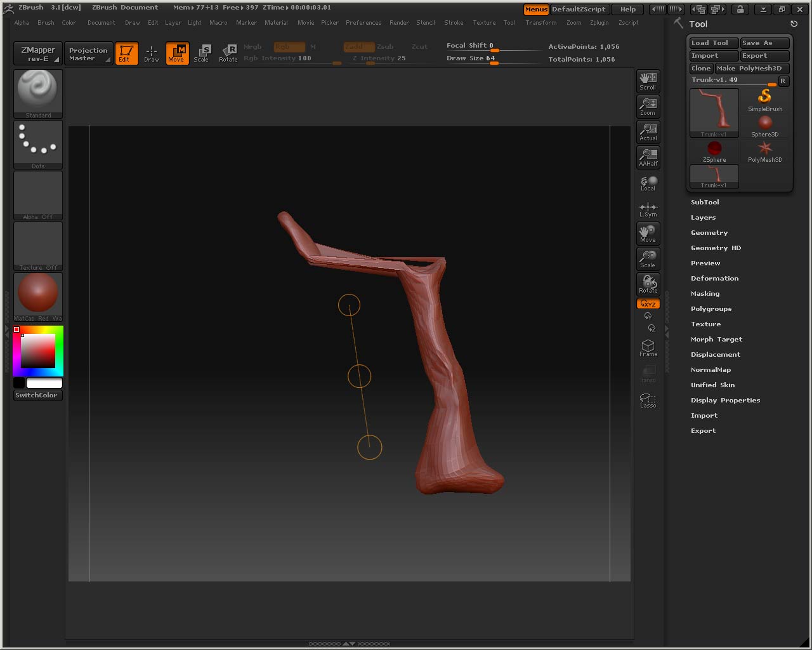Open the Document menu

pyautogui.click(x=101, y=23)
